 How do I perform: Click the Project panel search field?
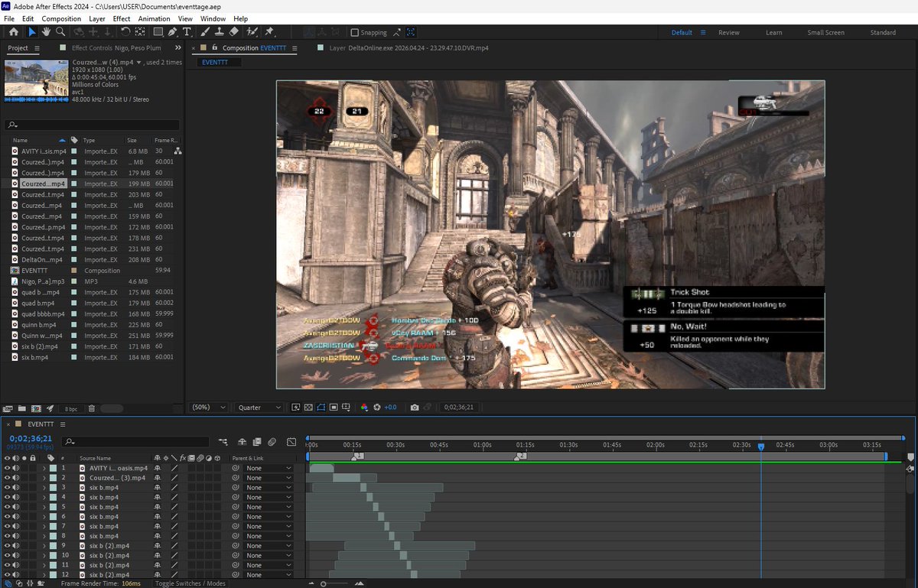(x=92, y=125)
